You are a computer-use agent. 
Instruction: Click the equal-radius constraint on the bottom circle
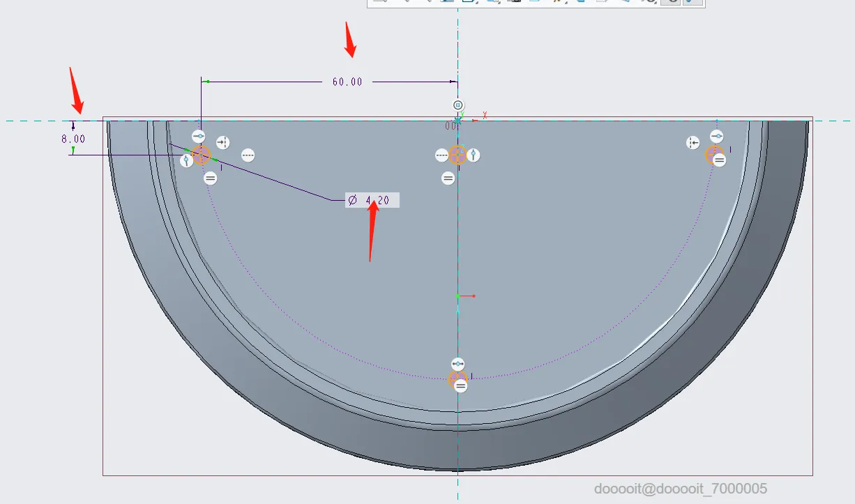click(x=460, y=385)
